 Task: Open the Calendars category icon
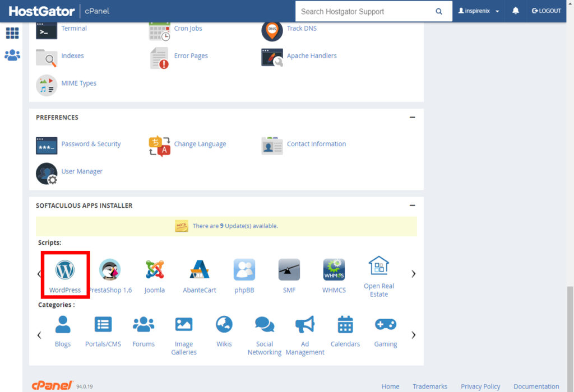click(x=345, y=324)
